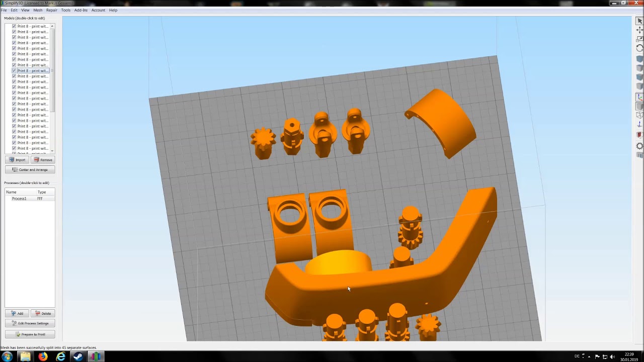This screenshot has height=362, width=644.
Task: Click the DE language indicator
Action: pyautogui.click(x=577, y=356)
